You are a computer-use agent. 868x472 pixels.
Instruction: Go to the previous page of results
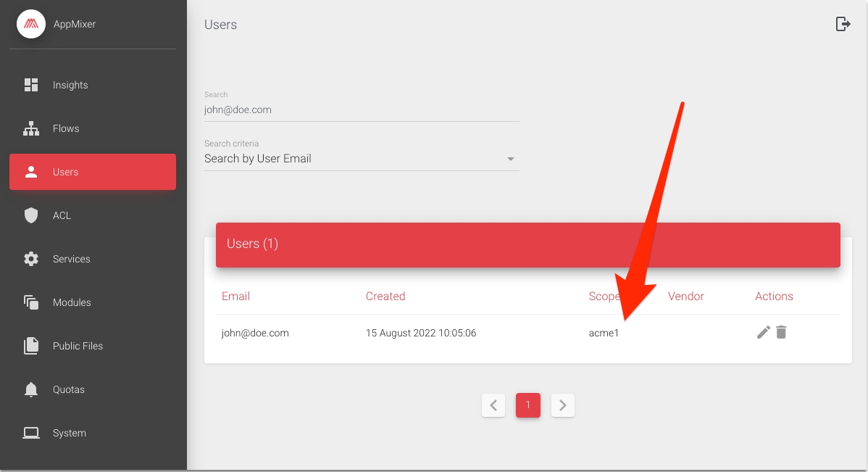pyautogui.click(x=493, y=405)
